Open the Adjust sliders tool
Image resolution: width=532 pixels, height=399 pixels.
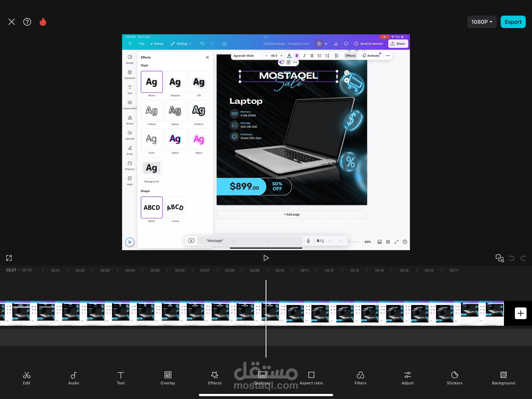pyautogui.click(x=407, y=378)
